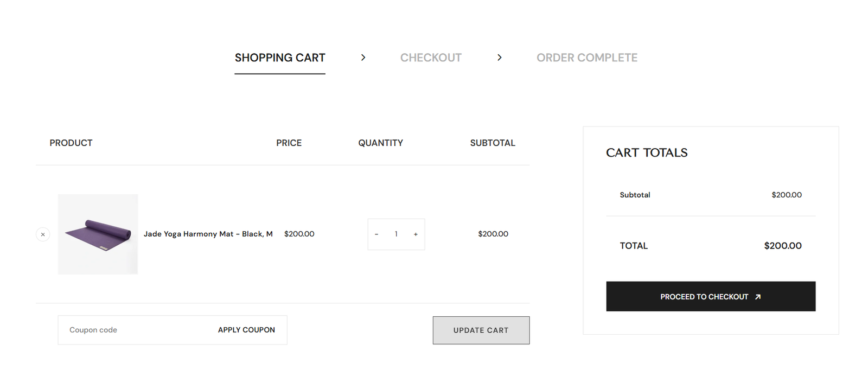Viewport: 868px width, 376px height.
Task: Click the bold Total amount in Cart Totals
Action: tap(782, 246)
